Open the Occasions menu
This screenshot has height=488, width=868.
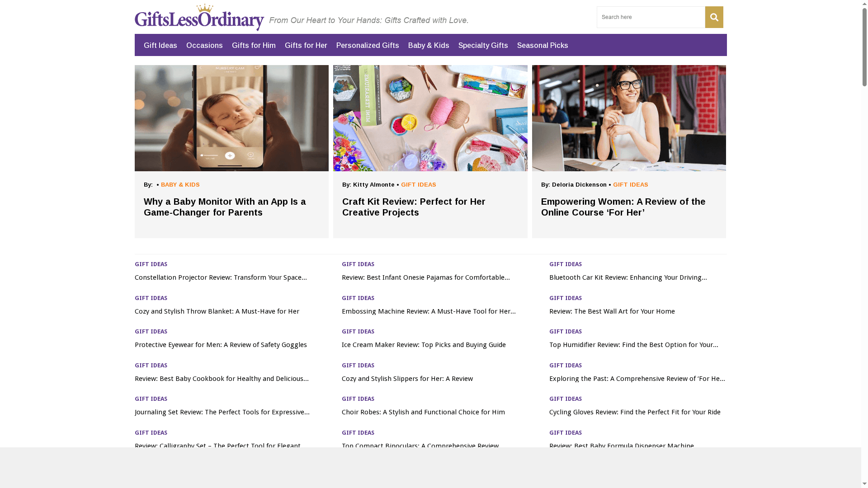[x=204, y=45]
